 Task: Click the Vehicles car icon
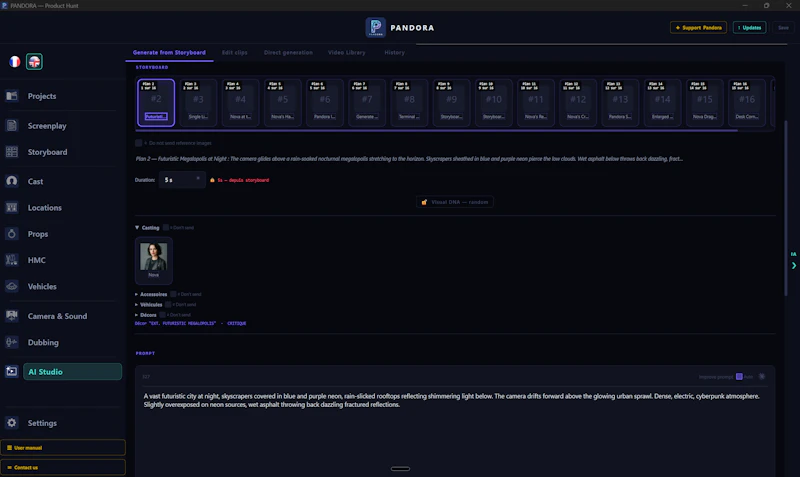[x=12, y=286]
